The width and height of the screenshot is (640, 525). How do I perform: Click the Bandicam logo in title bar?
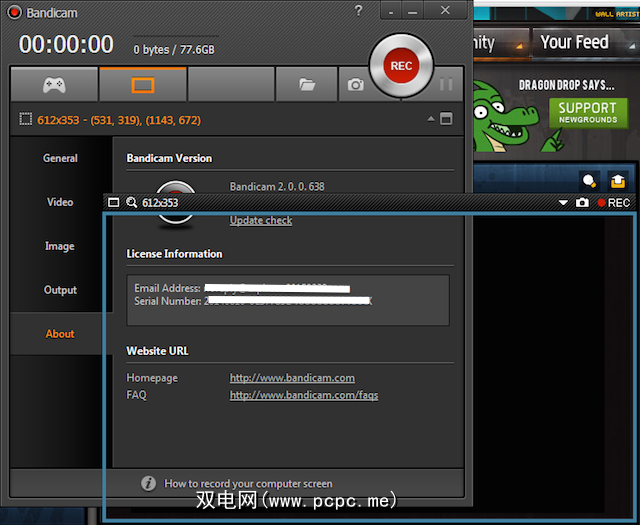coord(14,12)
